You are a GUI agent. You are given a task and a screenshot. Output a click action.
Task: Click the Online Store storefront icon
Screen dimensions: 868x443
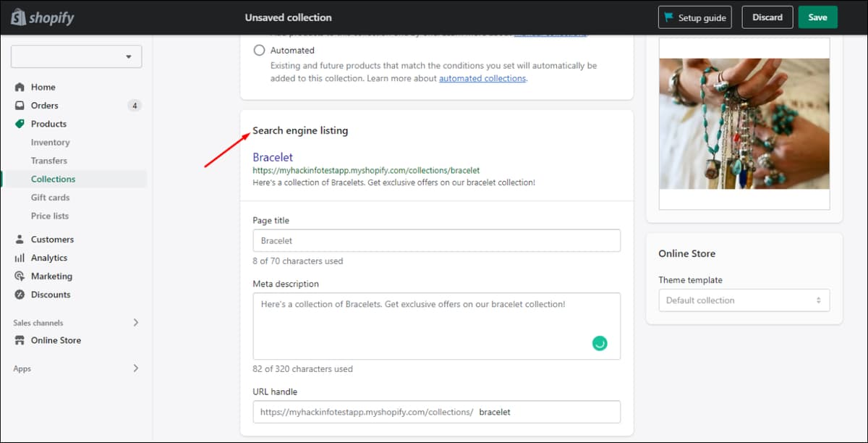[x=20, y=340]
